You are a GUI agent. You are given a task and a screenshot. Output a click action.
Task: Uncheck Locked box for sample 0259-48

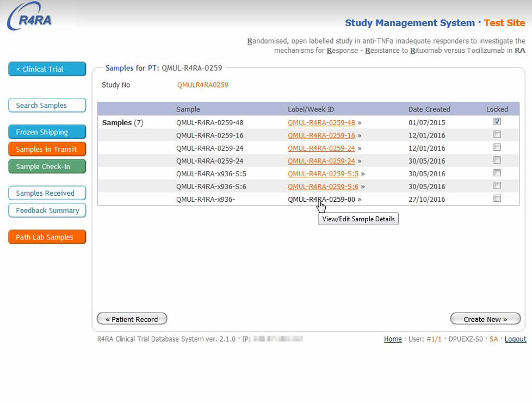pyautogui.click(x=497, y=122)
